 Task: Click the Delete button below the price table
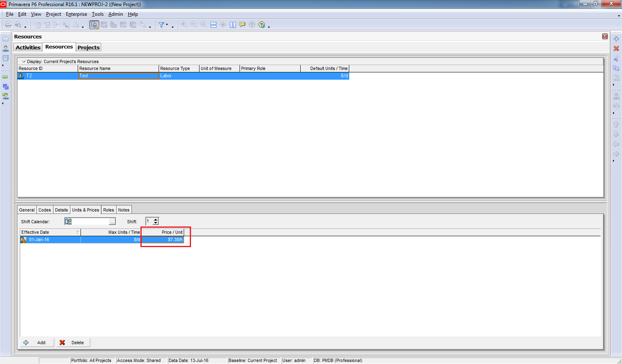tap(73, 343)
